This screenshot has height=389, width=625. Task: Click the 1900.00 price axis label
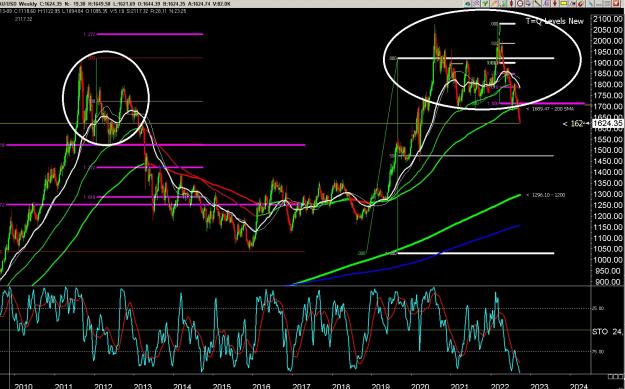(x=608, y=63)
